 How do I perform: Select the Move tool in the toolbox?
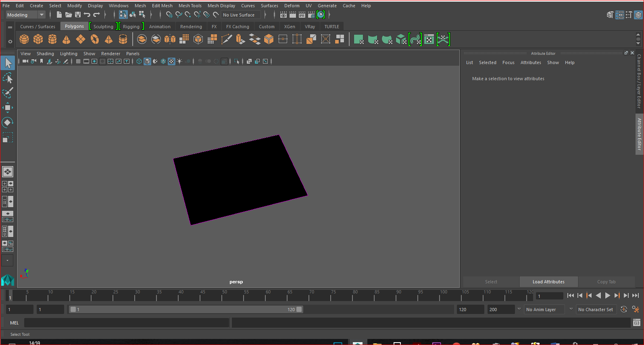[8, 108]
